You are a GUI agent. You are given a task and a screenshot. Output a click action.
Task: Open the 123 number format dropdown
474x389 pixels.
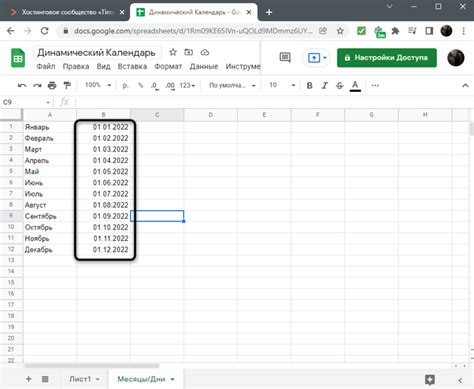click(x=187, y=86)
